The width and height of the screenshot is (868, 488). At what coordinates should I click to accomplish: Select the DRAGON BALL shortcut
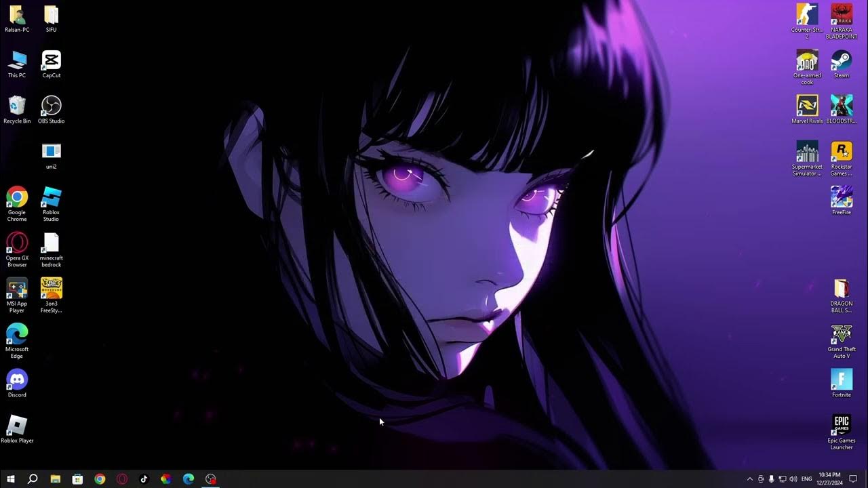pos(842,296)
